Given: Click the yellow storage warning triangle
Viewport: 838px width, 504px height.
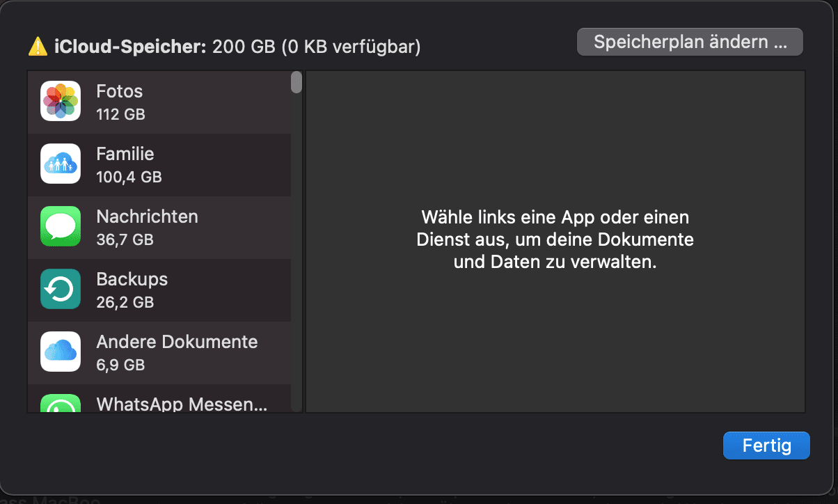Looking at the screenshot, I should pos(38,47).
